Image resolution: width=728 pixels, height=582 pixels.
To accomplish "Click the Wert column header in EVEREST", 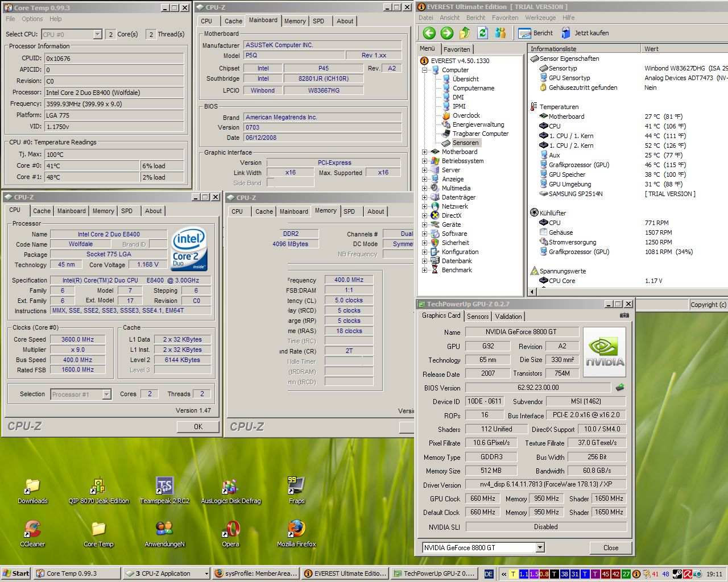I will [685, 49].
